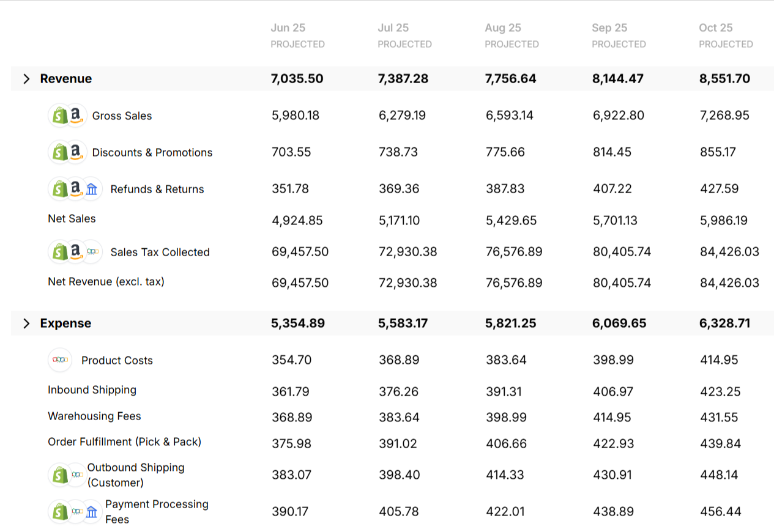This screenshot has width=774, height=532.
Task: Click the Inbound Shipping row label
Action: [x=92, y=390]
